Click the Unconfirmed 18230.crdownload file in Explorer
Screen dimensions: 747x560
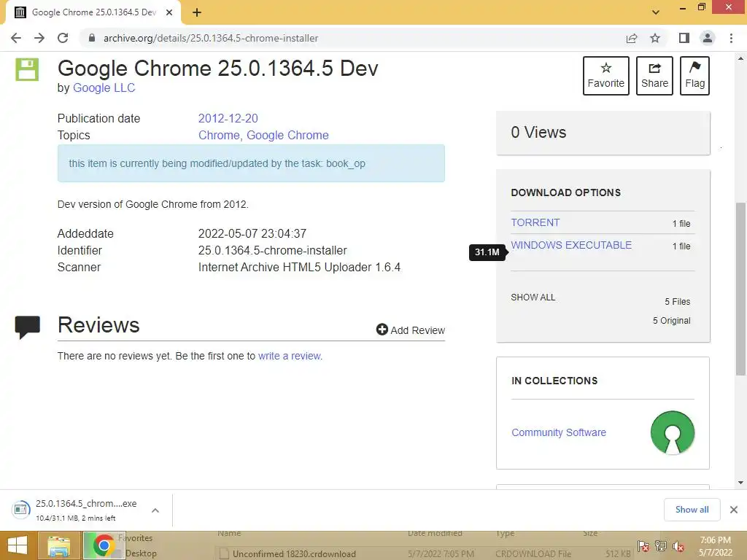[x=294, y=554]
